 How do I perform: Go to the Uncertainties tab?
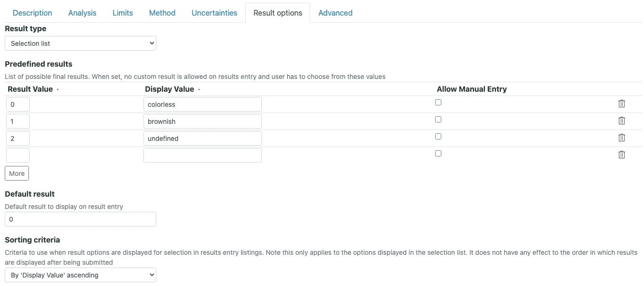tap(215, 13)
